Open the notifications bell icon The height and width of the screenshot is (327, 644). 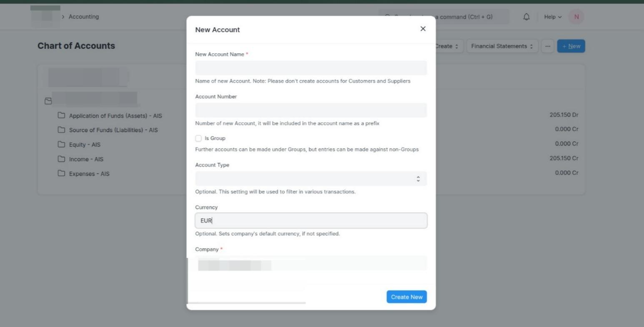pyautogui.click(x=526, y=17)
